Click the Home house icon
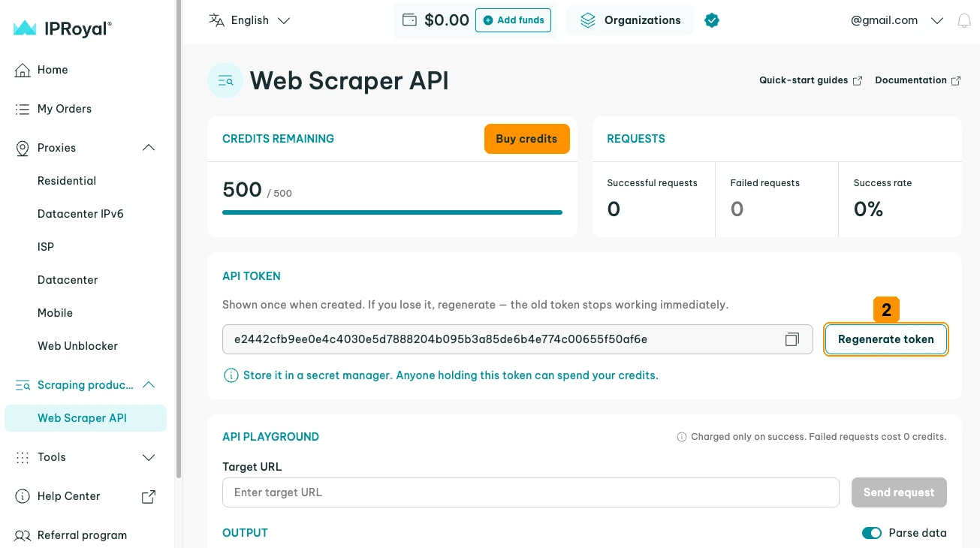The width and height of the screenshot is (980, 548). [x=23, y=70]
